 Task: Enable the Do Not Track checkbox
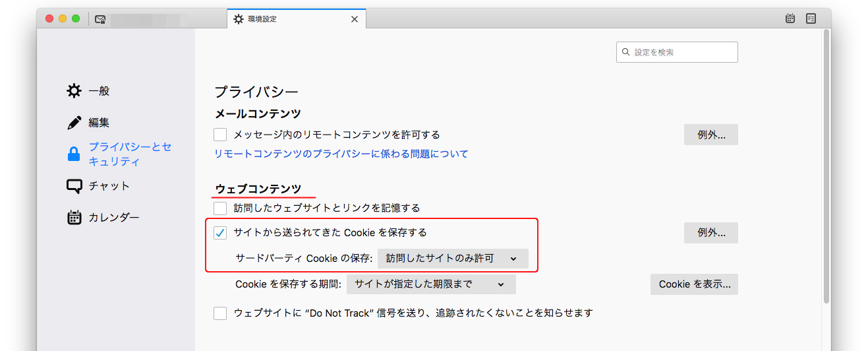tap(220, 313)
